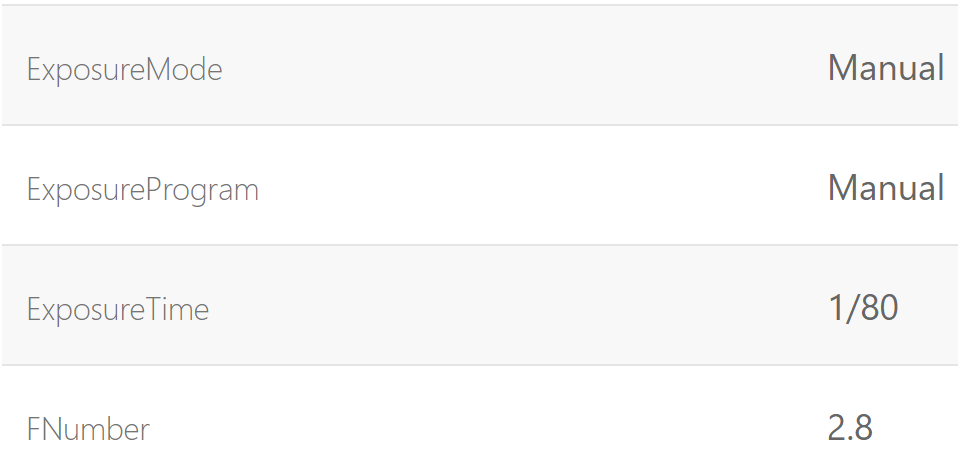Click divider between ExposureMode and ExposureProgram rows
Viewport: 958px width, 474px height.
click(480, 125)
